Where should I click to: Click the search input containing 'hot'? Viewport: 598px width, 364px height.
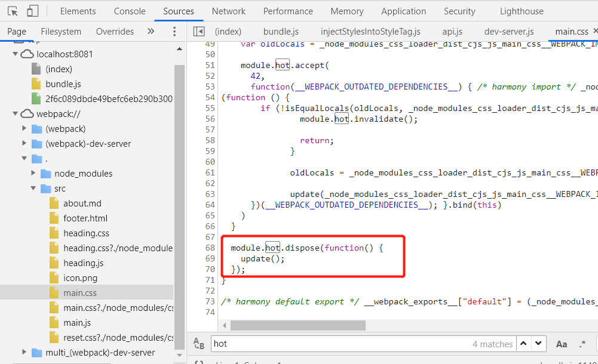[363, 344]
